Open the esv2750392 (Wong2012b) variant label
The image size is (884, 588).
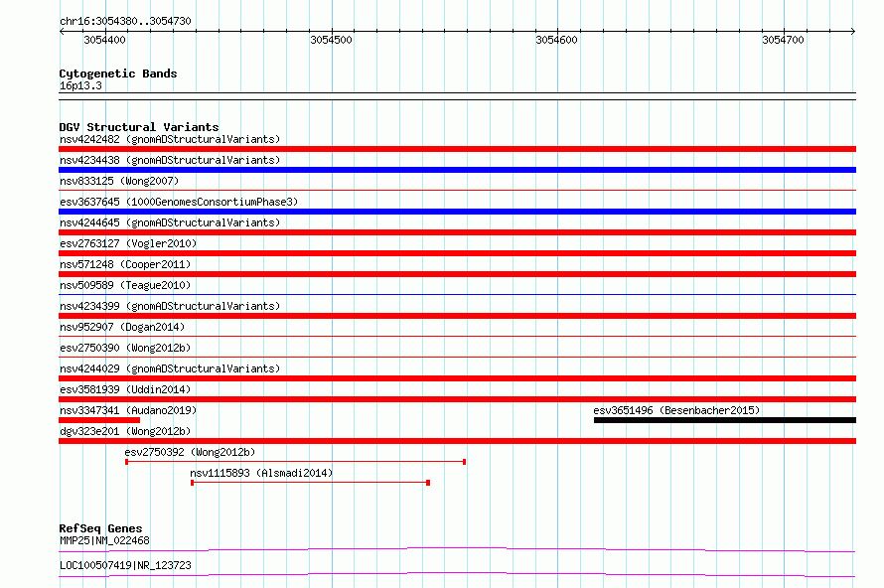[190, 452]
